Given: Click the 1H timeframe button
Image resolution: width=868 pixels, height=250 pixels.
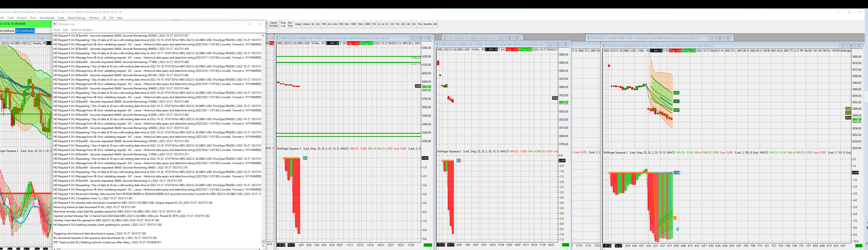Looking at the screenshot, I should pos(374,24).
